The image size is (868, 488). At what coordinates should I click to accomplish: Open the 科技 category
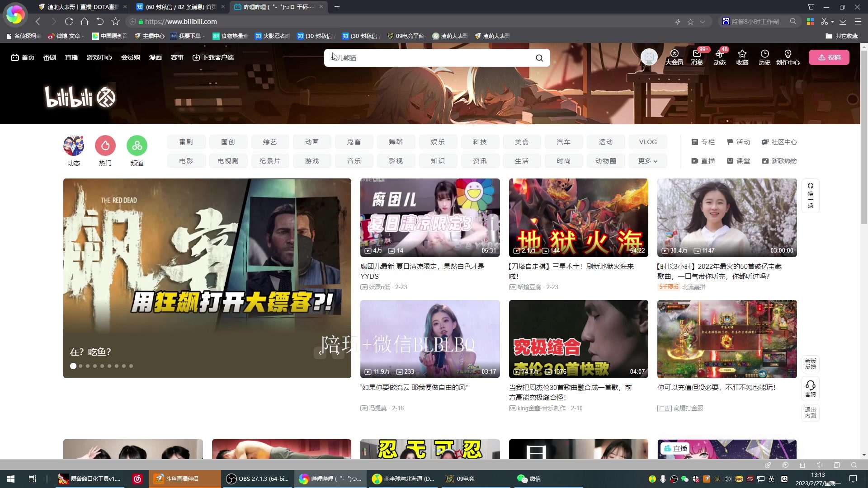(480, 142)
